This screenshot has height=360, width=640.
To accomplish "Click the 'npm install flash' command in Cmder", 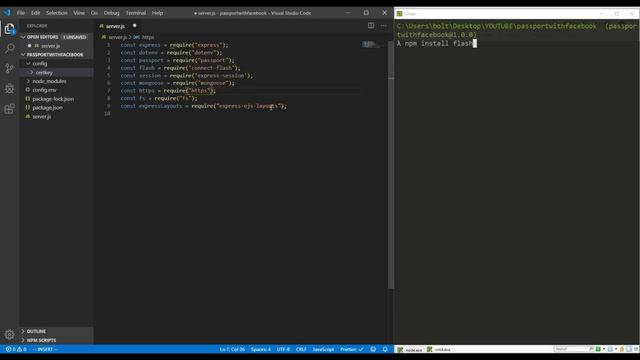I will pyautogui.click(x=438, y=43).
